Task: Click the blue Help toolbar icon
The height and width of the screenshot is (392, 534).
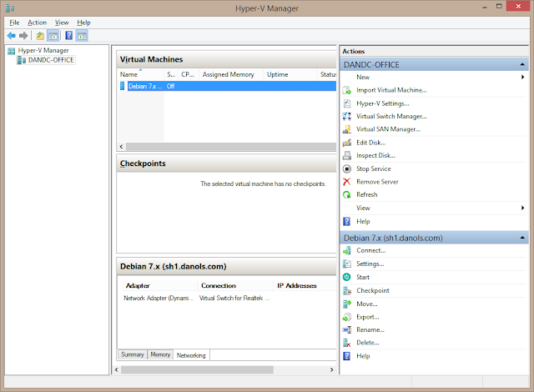Action: (x=68, y=35)
